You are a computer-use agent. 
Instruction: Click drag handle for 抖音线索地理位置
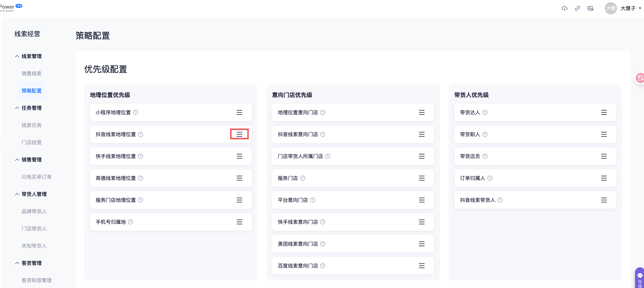(x=239, y=134)
